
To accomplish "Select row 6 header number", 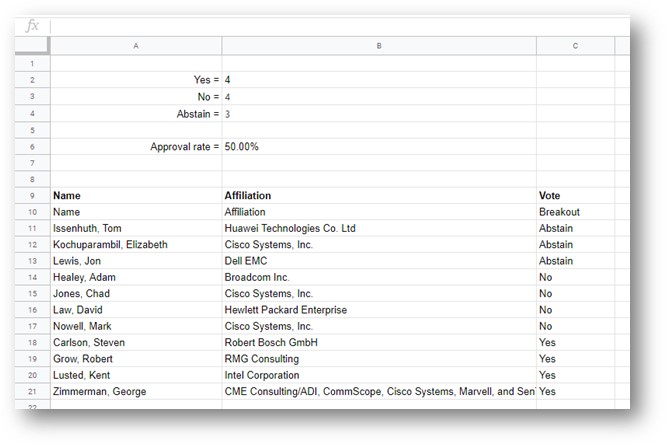I will coord(32,147).
